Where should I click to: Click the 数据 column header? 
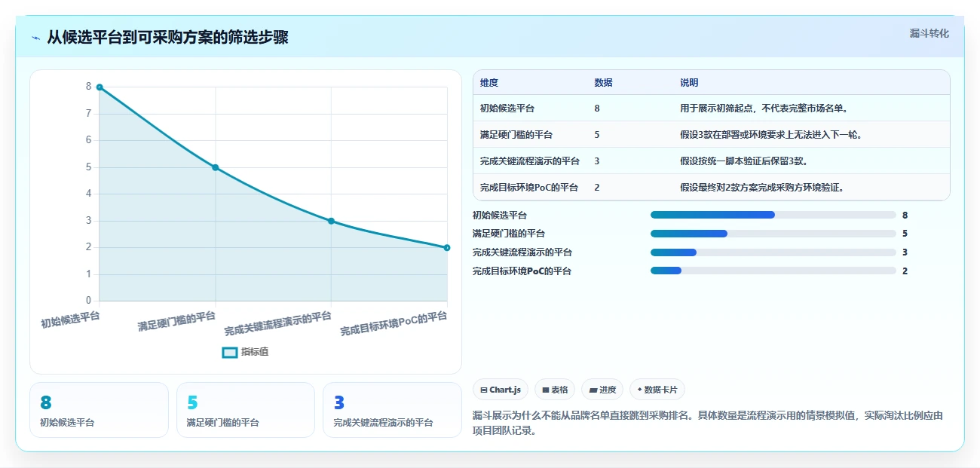point(603,83)
